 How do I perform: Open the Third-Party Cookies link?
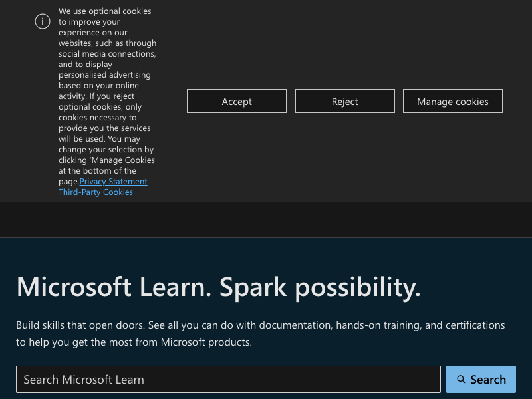pyautogui.click(x=96, y=192)
